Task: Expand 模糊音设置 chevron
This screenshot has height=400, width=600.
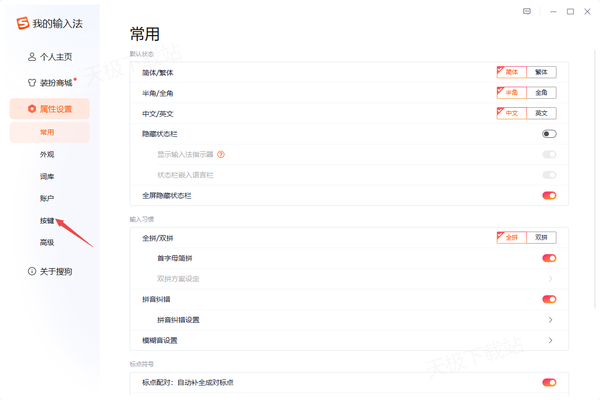Action: tap(550, 340)
